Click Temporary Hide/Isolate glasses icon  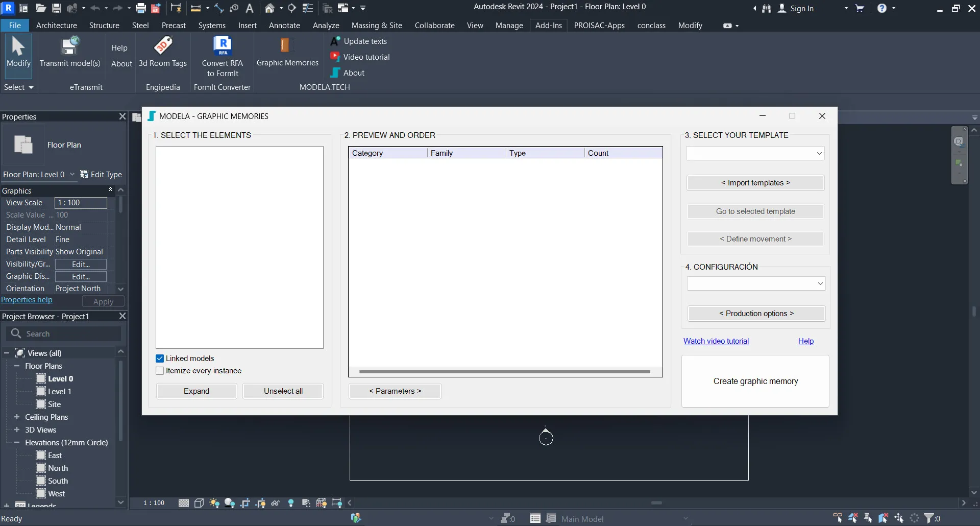pos(276,504)
